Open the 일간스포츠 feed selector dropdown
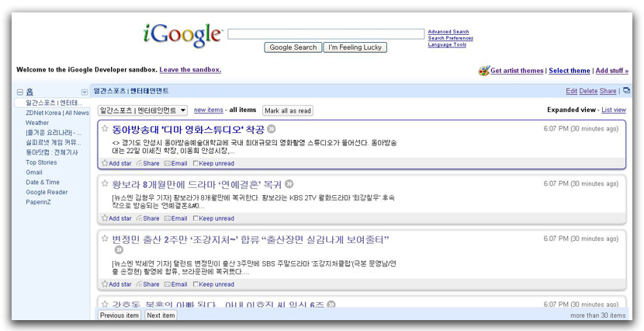 pos(143,110)
